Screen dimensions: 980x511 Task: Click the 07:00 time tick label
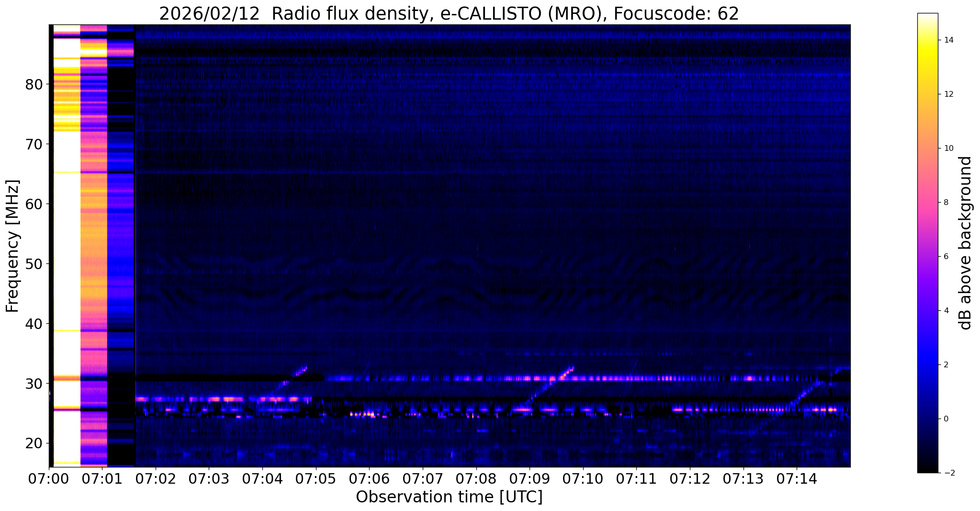tap(49, 478)
